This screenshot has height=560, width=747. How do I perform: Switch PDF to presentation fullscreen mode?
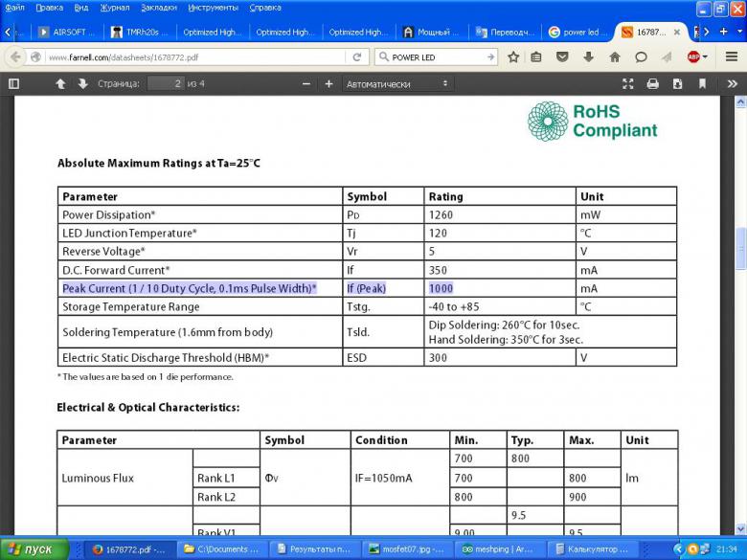628,84
